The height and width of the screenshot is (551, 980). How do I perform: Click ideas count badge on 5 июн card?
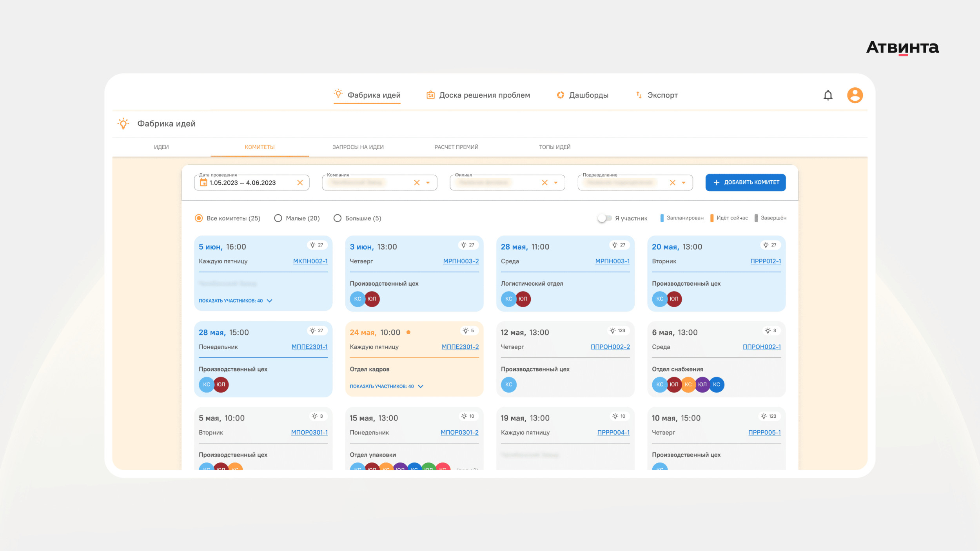tap(317, 245)
